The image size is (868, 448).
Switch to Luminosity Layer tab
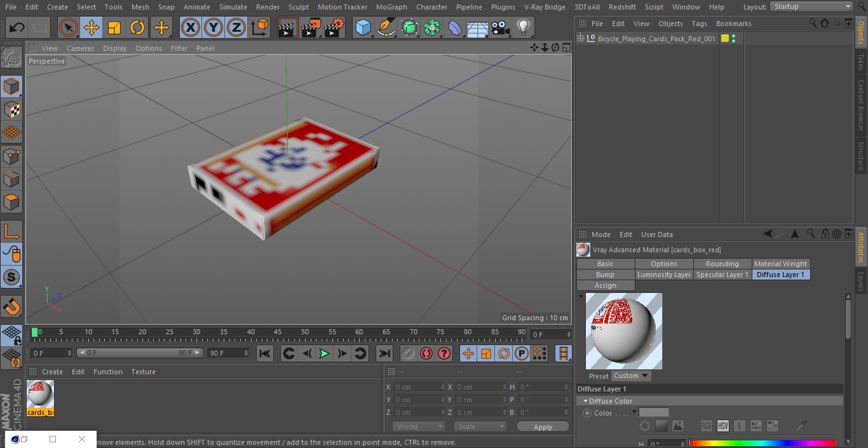point(664,275)
